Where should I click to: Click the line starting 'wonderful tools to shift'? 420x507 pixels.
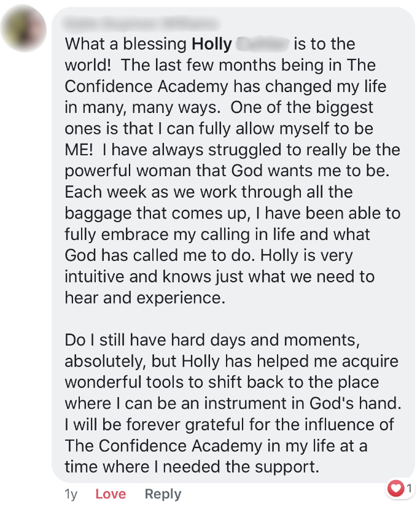click(222, 382)
